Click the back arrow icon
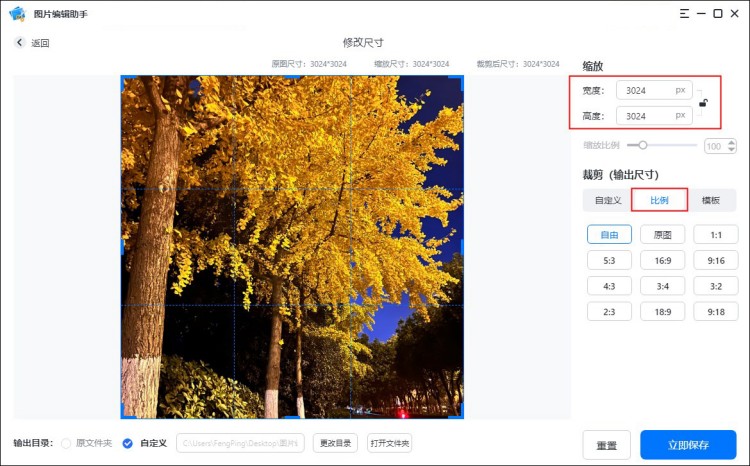This screenshot has height=466, width=750. [19, 43]
